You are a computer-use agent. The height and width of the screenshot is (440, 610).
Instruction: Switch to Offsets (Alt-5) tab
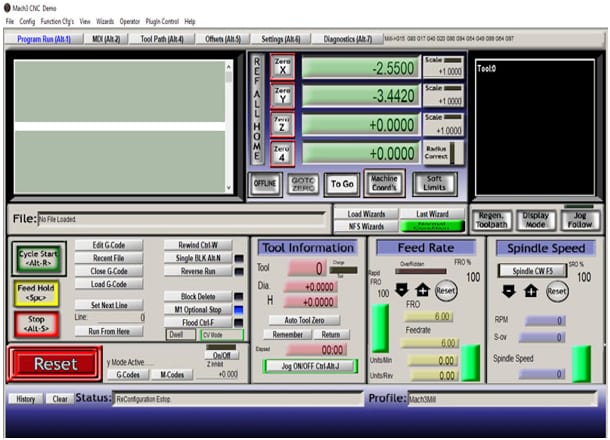point(223,39)
